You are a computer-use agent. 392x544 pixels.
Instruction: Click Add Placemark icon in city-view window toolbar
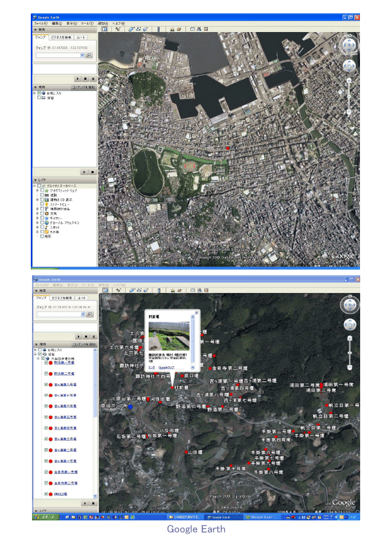click(x=118, y=29)
